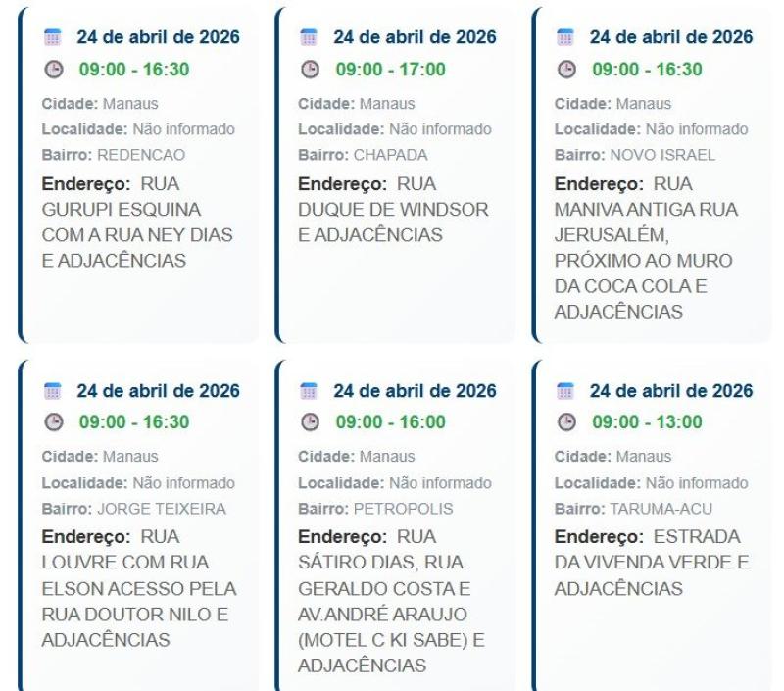This screenshot has height=691, width=784.
Task: Click the calendar icon in the JORGE TEIXEIRA card
Action: 52,391
